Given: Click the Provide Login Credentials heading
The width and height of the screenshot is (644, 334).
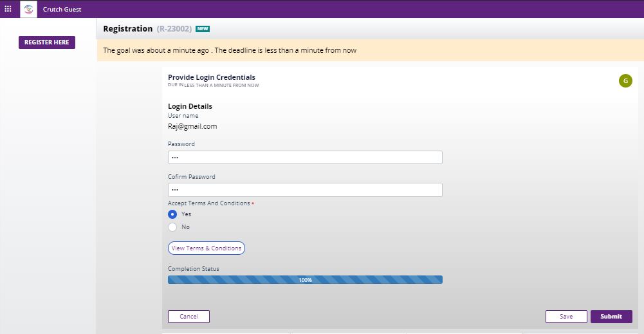Looking at the screenshot, I should (212, 77).
